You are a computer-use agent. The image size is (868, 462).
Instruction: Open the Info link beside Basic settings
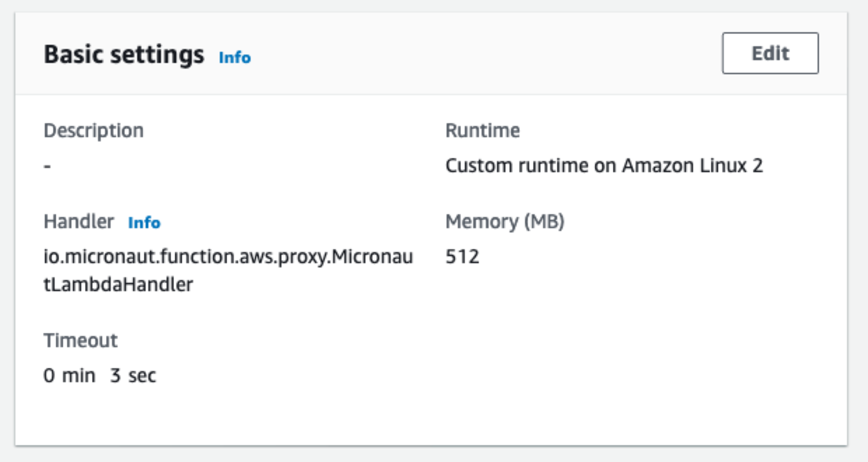click(x=235, y=57)
